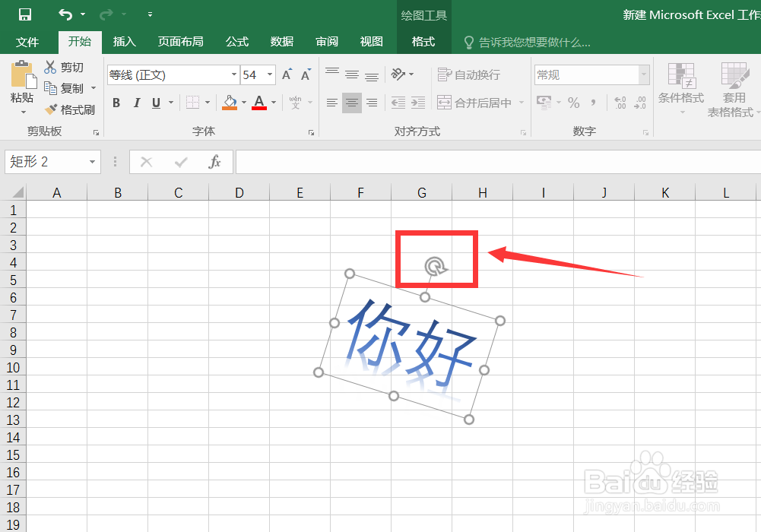Toggle bold formatting
This screenshot has height=532, width=761.
[x=116, y=103]
